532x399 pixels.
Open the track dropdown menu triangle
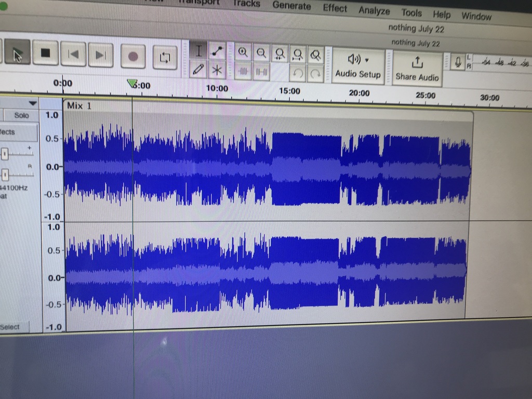(x=33, y=103)
